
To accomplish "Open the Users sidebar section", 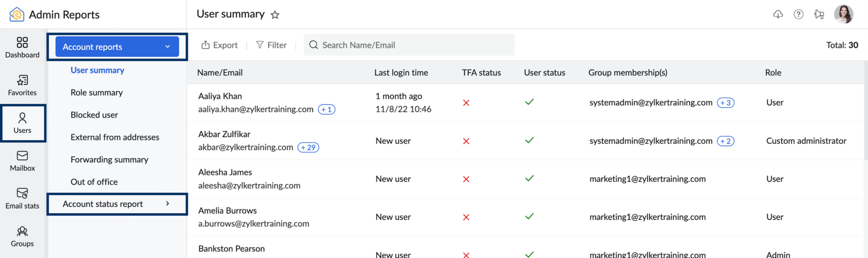I will click(22, 123).
